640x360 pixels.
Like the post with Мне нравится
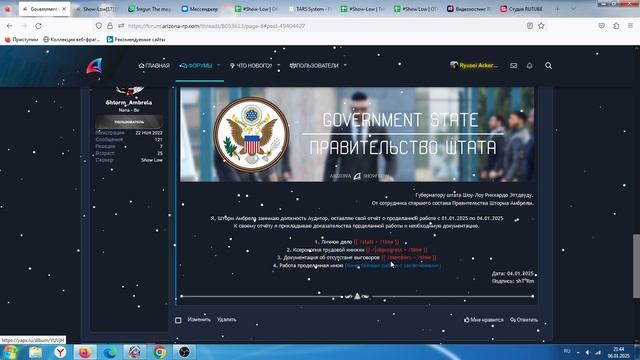click(x=484, y=320)
